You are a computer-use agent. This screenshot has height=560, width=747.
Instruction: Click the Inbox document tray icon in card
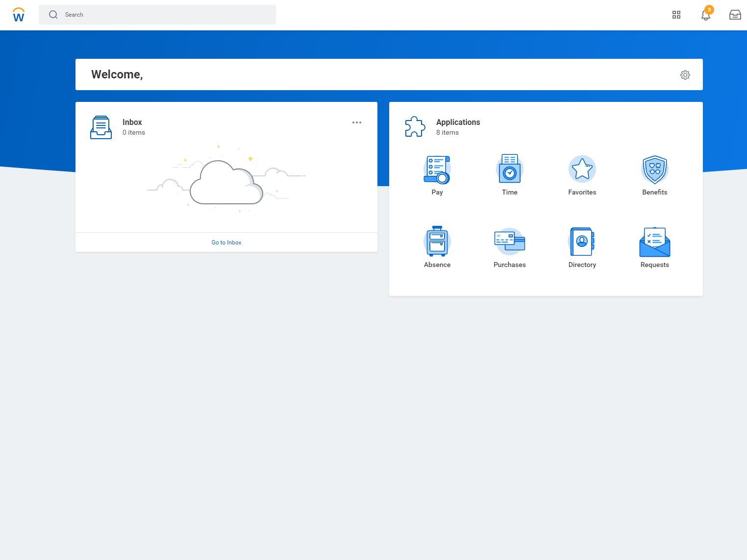[101, 127]
